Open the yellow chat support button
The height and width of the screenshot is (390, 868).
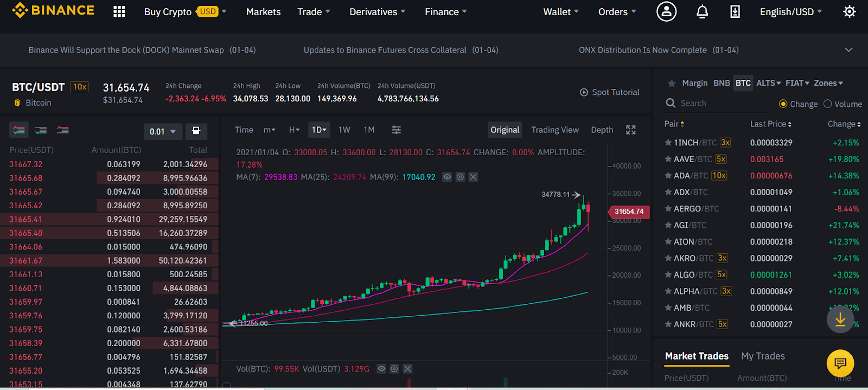click(840, 363)
